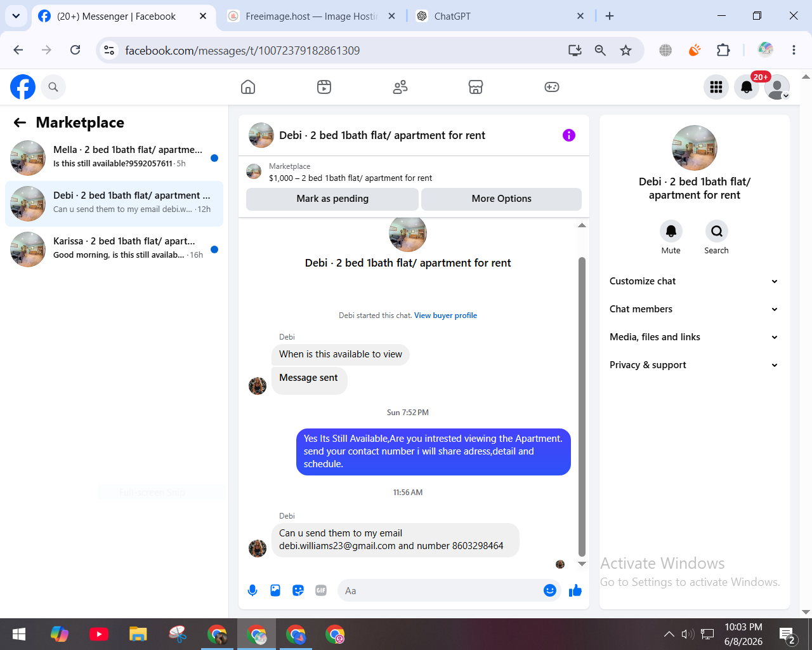The image size is (812, 650).
Task: Open the Marketplace storefront icon
Action: tap(476, 87)
